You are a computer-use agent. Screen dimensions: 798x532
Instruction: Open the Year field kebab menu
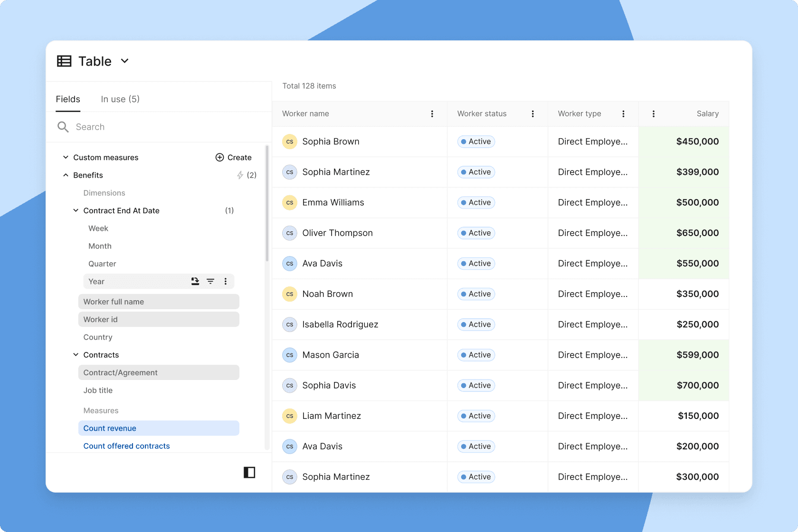226,281
